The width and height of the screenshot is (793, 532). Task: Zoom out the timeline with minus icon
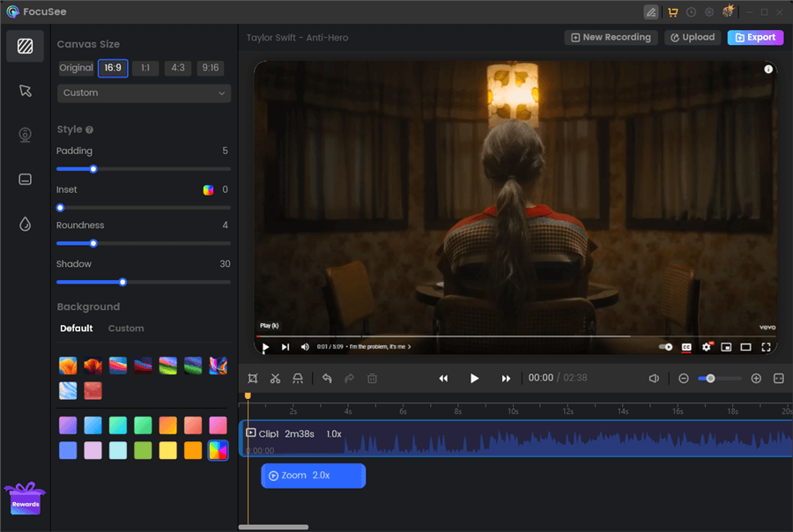click(x=683, y=378)
